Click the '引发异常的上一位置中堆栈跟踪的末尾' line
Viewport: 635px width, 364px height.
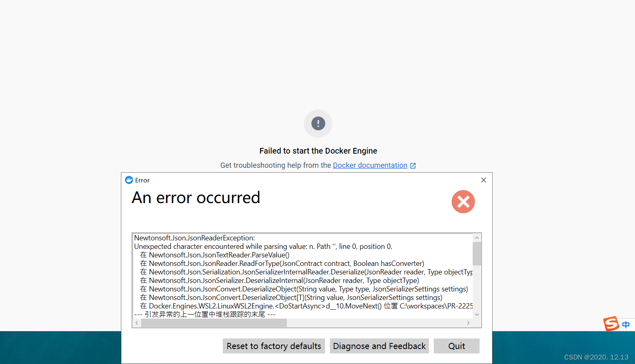point(205,315)
